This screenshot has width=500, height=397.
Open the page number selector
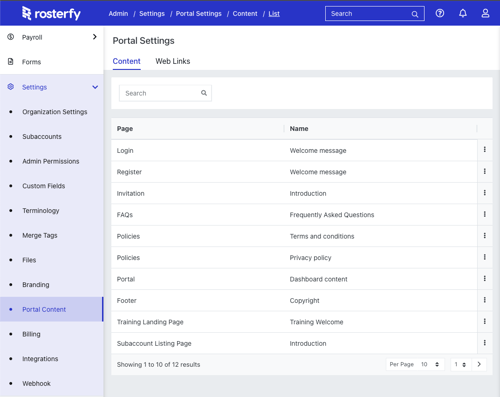[460, 364]
